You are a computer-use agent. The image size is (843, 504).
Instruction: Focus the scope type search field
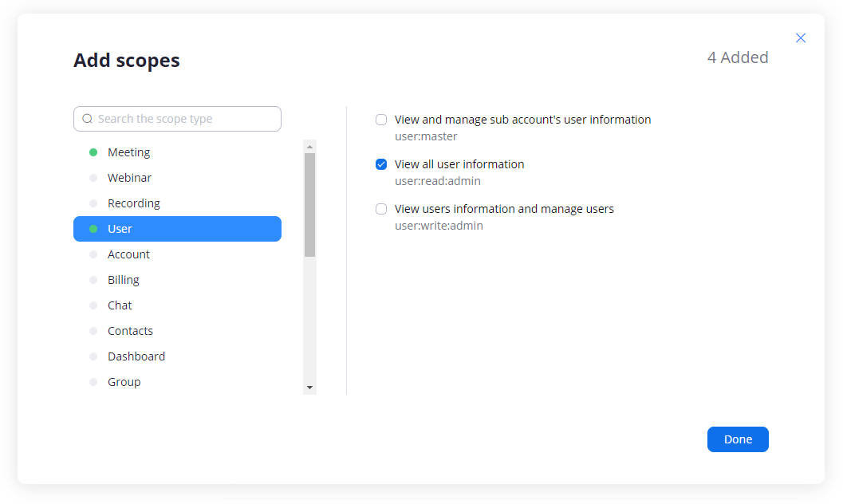(177, 119)
